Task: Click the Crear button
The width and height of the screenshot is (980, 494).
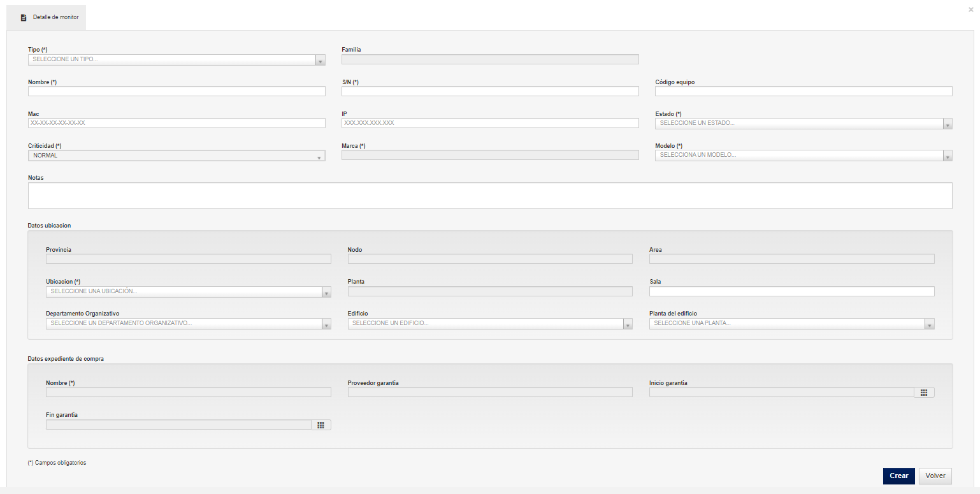Action: [x=899, y=476]
